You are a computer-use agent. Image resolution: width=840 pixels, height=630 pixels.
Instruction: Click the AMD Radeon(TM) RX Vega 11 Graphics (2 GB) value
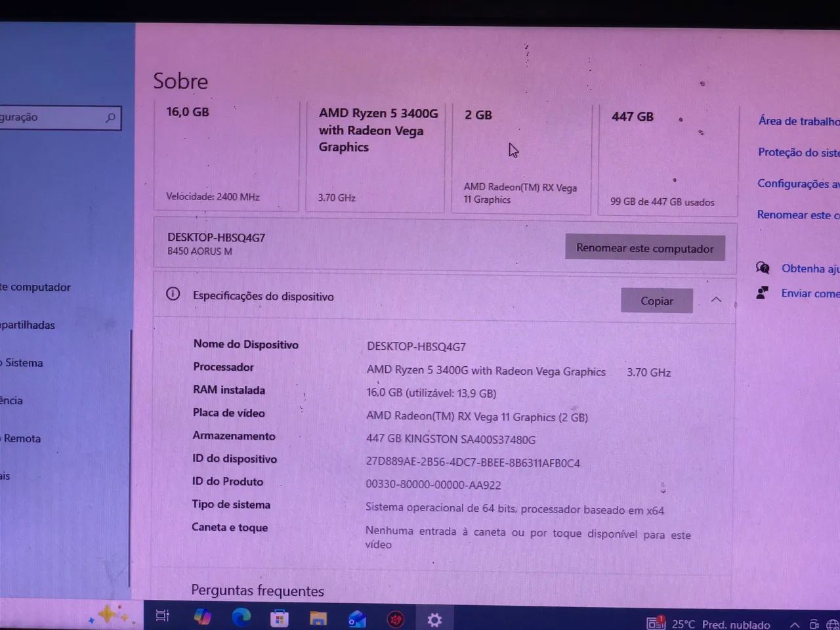click(477, 417)
